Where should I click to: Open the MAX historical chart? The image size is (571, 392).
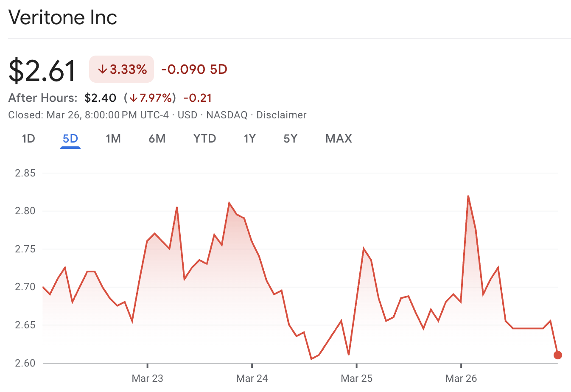point(338,138)
